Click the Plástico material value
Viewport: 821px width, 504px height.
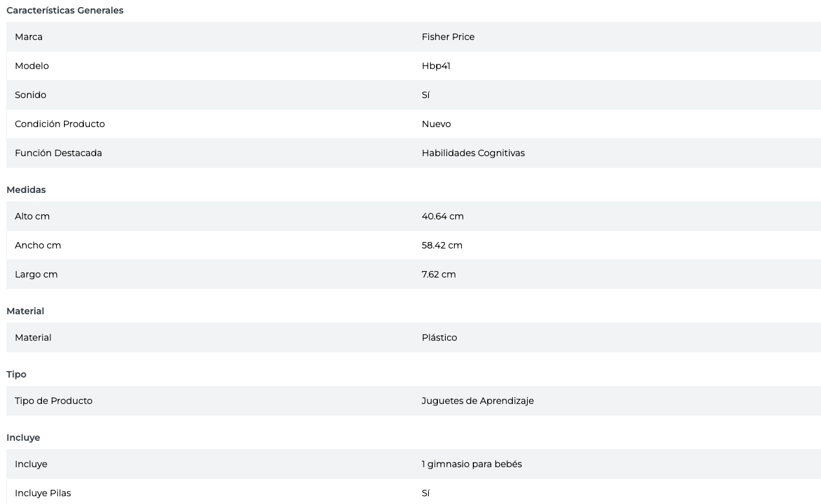[439, 338]
